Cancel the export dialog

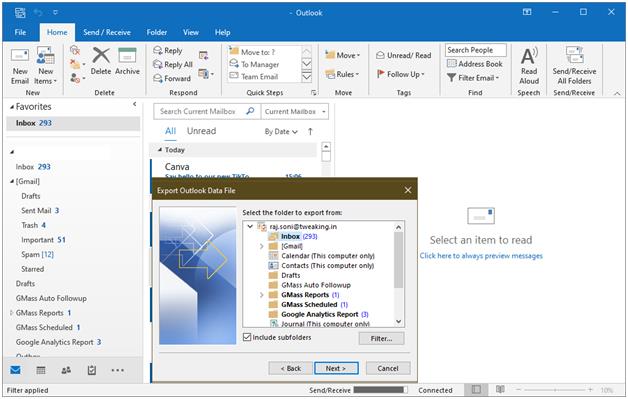(x=388, y=368)
